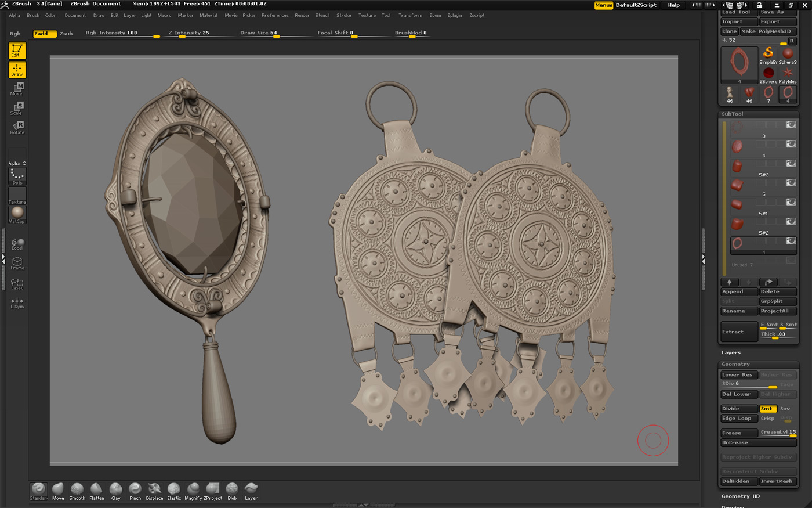The height and width of the screenshot is (508, 812).
Task: Click the Divide geometry button
Action: 739,409
